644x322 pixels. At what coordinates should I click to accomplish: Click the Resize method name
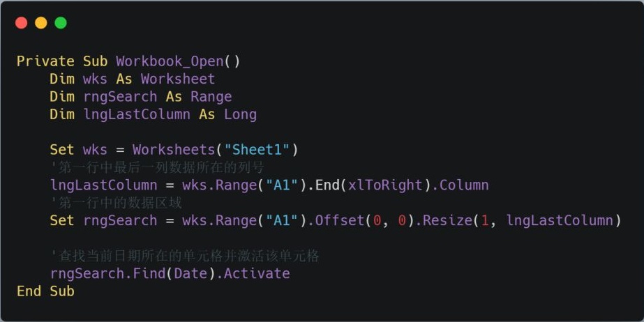point(447,221)
